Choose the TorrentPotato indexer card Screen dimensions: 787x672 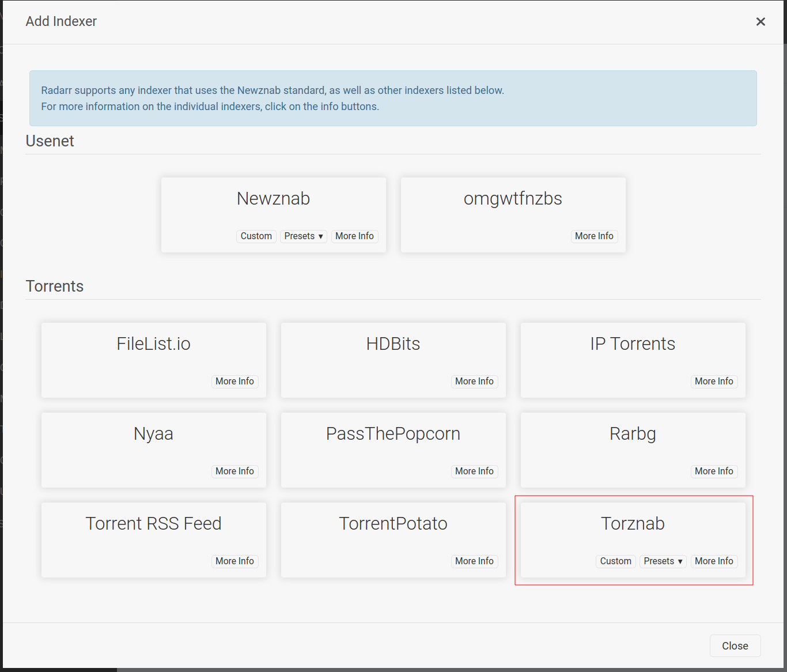click(x=393, y=540)
